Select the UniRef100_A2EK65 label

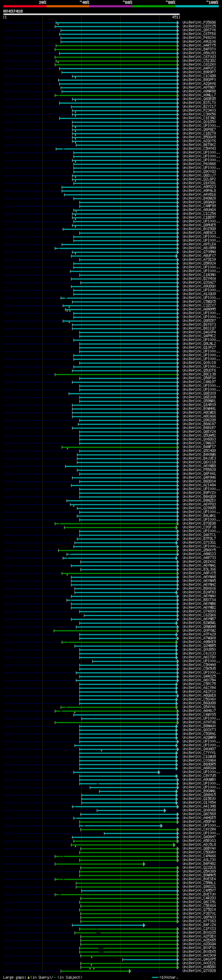pos(199,940)
